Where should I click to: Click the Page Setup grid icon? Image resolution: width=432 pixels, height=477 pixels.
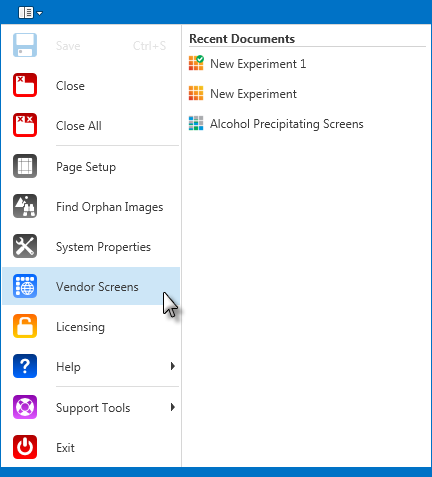point(25,166)
